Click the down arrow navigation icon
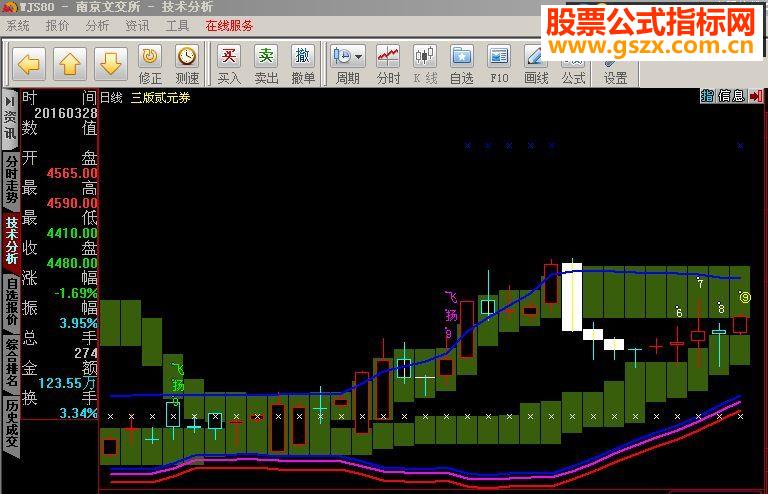 tap(111, 64)
